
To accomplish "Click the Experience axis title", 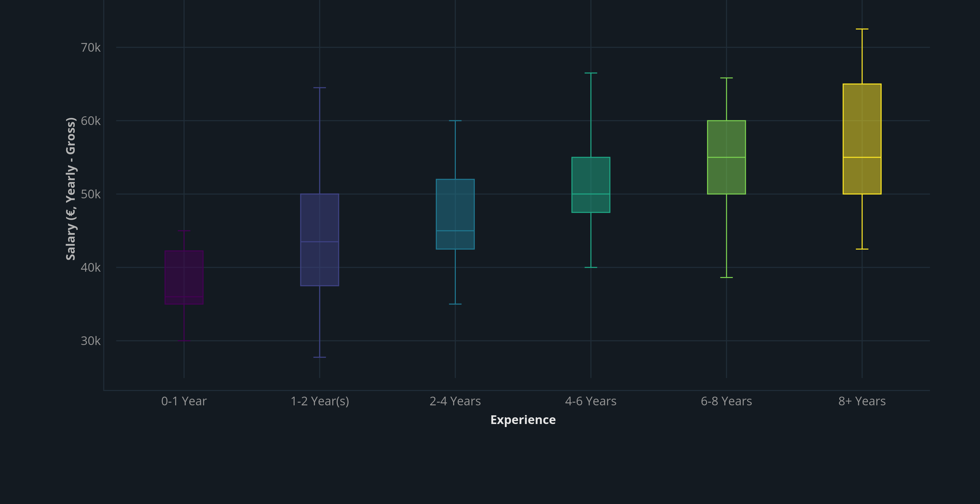I will 523,420.
